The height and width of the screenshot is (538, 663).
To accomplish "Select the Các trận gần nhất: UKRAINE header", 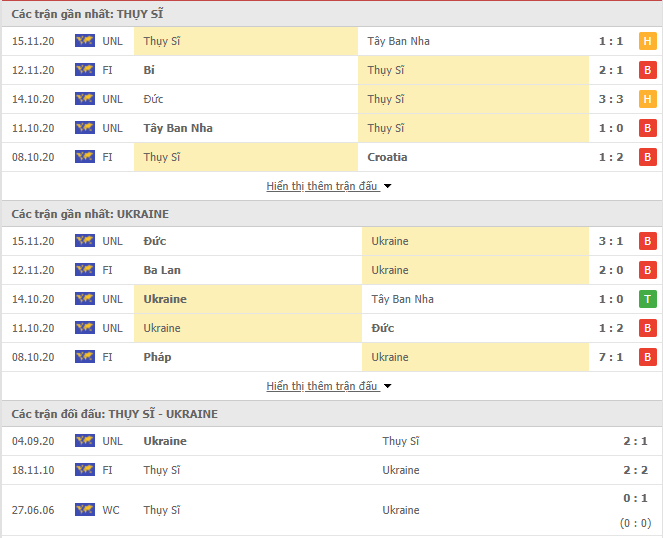I will tap(332, 214).
